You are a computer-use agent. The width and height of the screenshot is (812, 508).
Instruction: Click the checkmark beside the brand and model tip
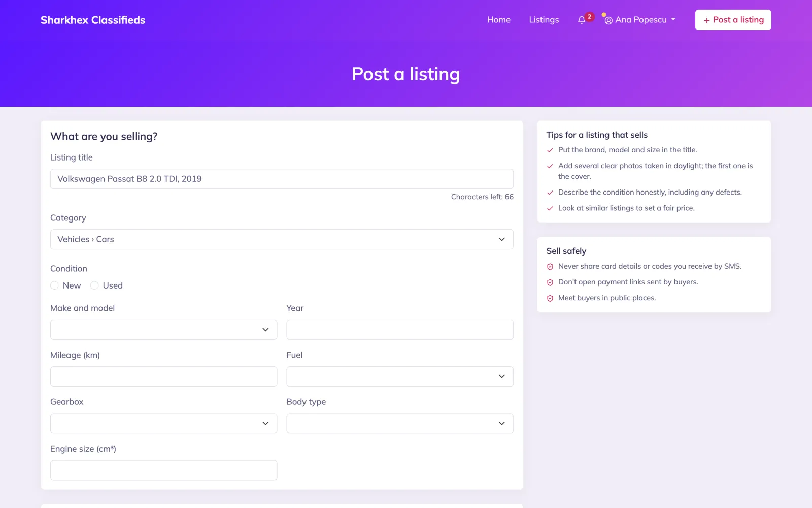(x=550, y=150)
